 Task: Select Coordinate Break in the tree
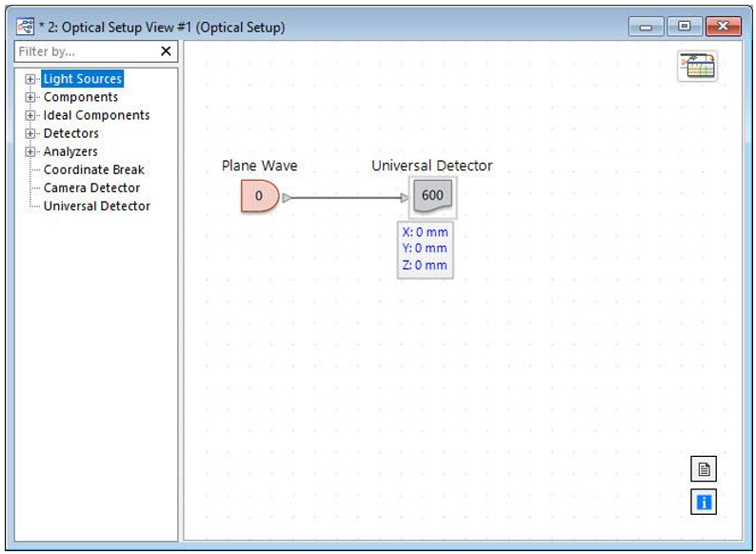click(94, 169)
